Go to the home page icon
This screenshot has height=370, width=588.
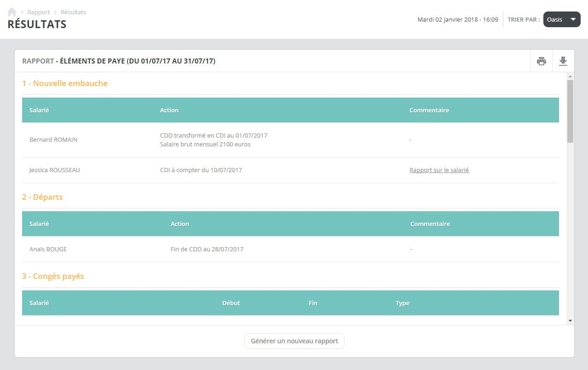(x=12, y=12)
